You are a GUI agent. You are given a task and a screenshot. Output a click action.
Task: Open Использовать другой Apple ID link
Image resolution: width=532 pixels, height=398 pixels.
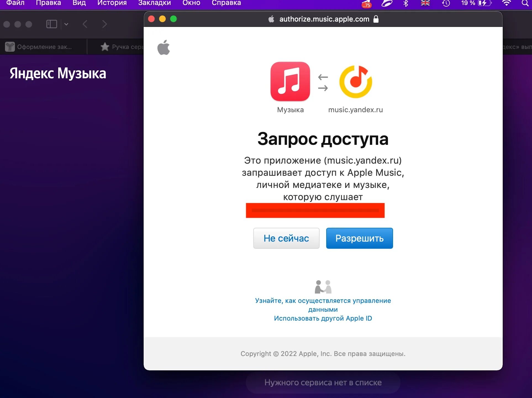(323, 318)
